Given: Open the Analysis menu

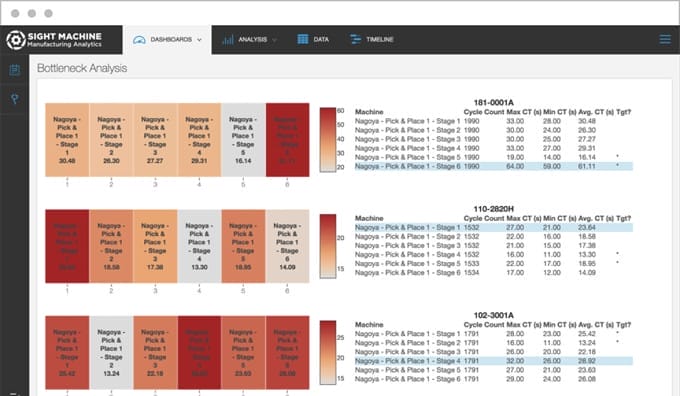Looking at the screenshot, I should [x=249, y=39].
